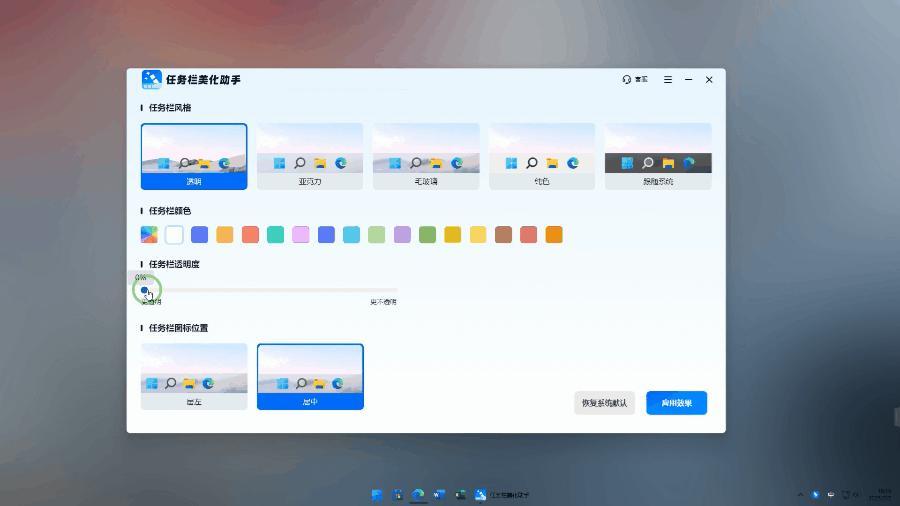The height and width of the screenshot is (506, 900).
Task: Set taskbar icon position to 居中
Action: (310, 376)
